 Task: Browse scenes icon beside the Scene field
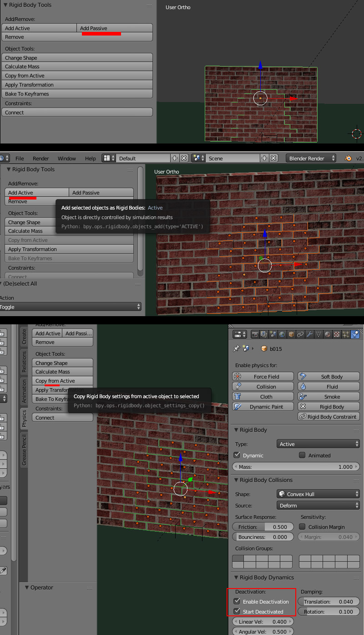click(x=198, y=158)
